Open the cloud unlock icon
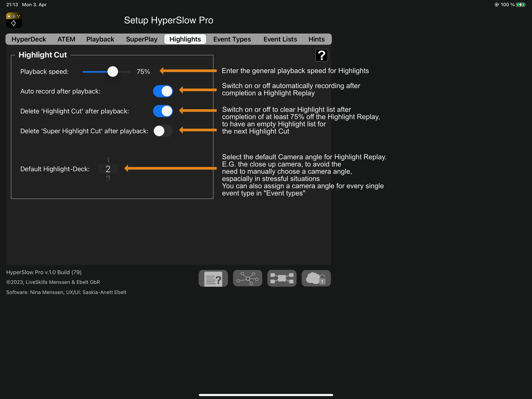Image resolution: width=532 pixels, height=399 pixels. tap(316, 278)
